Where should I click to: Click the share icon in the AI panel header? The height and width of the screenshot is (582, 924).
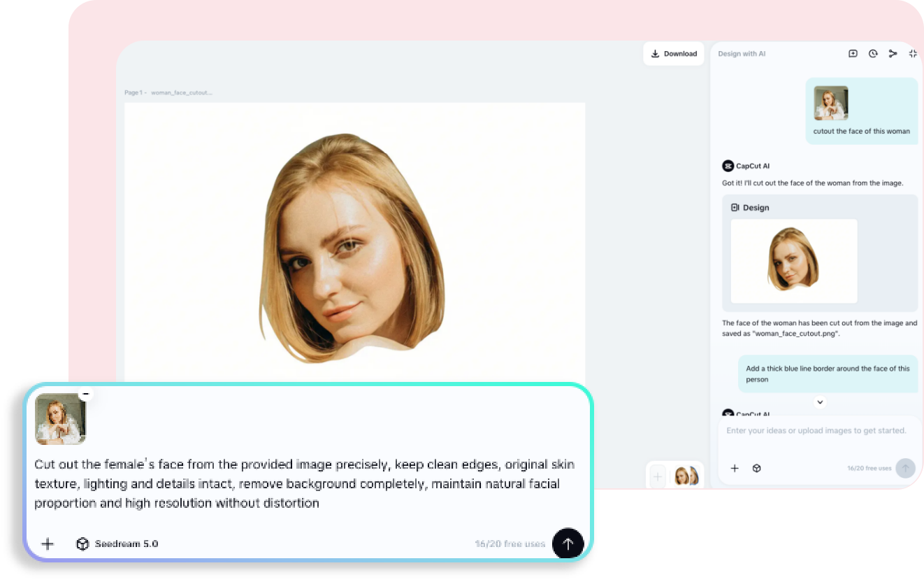pyautogui.click(x=893, y=54)
